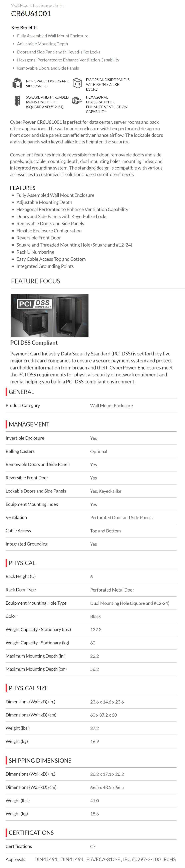The width and height of the screenshot is (185, 868).
Task: Select the PHYSICAL SIZE section header
Action: point(28,688)
